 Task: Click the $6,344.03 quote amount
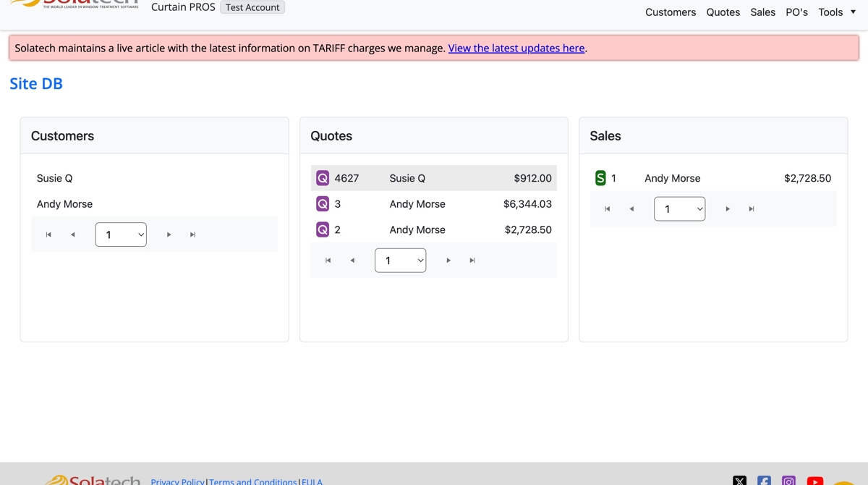[x=527, y=204]
